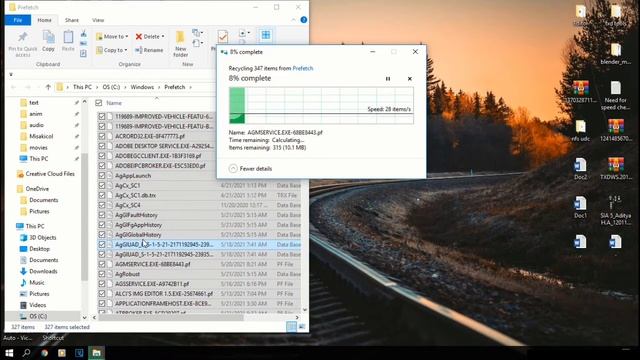Click the Properties checkmark icon in ribbon
Screen dimensions: 640x360
coord(223,37)
